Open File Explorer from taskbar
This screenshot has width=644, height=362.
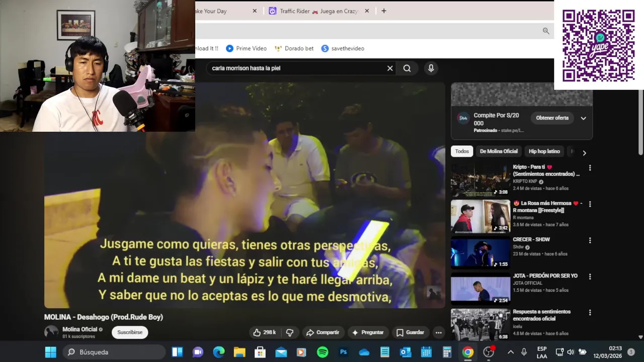(x=239, y=352)
